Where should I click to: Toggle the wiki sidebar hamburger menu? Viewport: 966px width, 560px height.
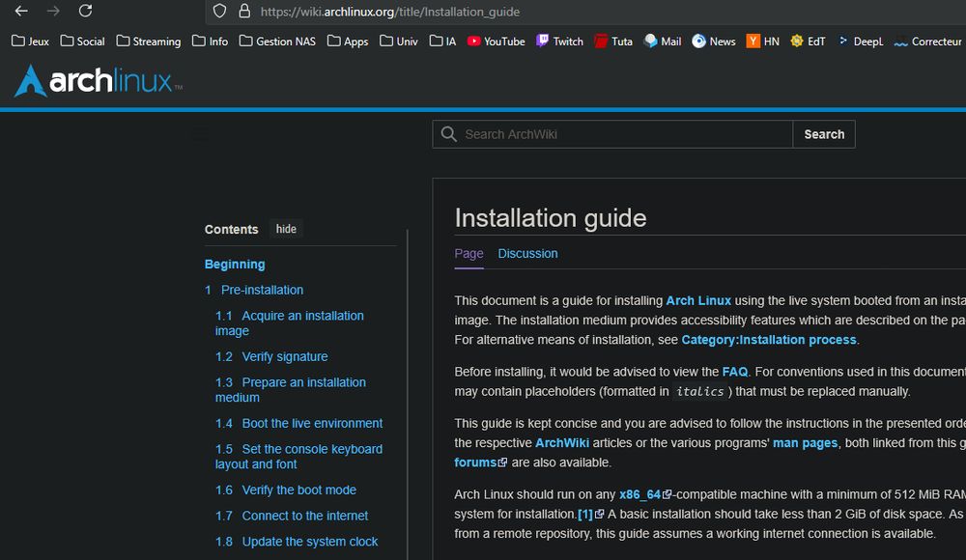click(200, 134)
